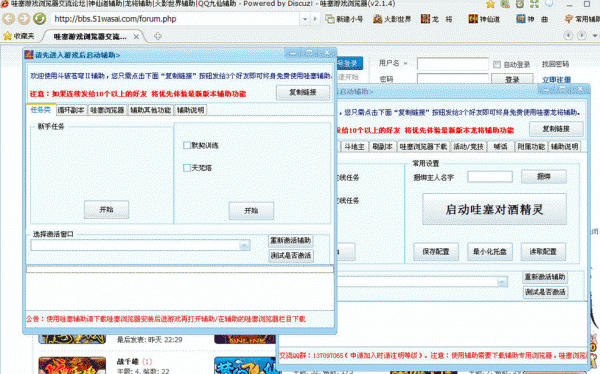The height and width of the screenshot is (374, 600).
Task: Open the 龙将 game shortcut in toolbar
Action: point(436,19)
